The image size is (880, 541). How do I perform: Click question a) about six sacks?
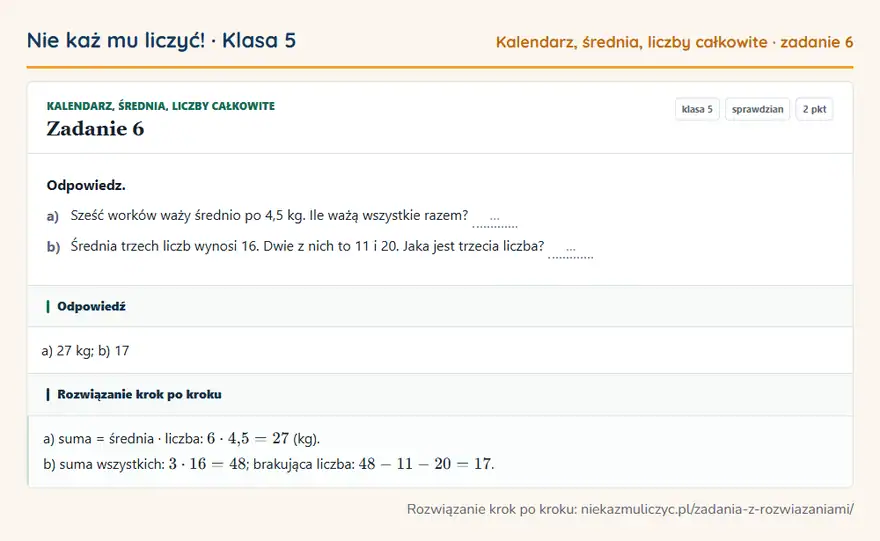(269, 216)
